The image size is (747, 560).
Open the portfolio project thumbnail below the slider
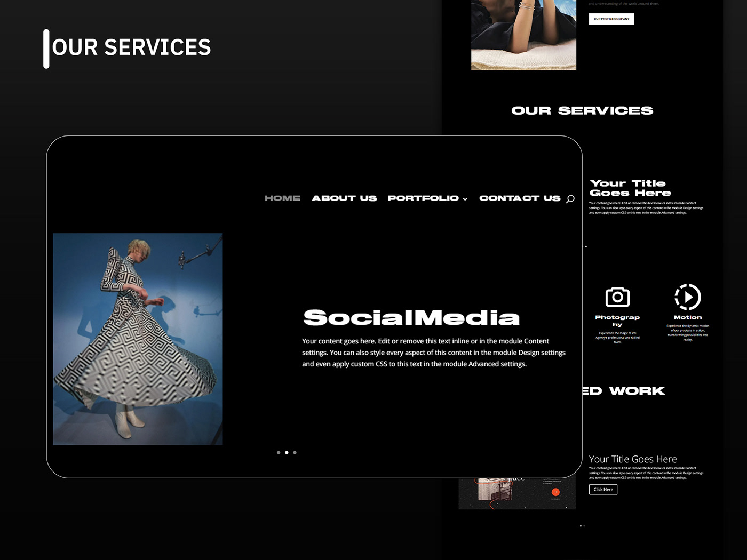pos(516,494)
